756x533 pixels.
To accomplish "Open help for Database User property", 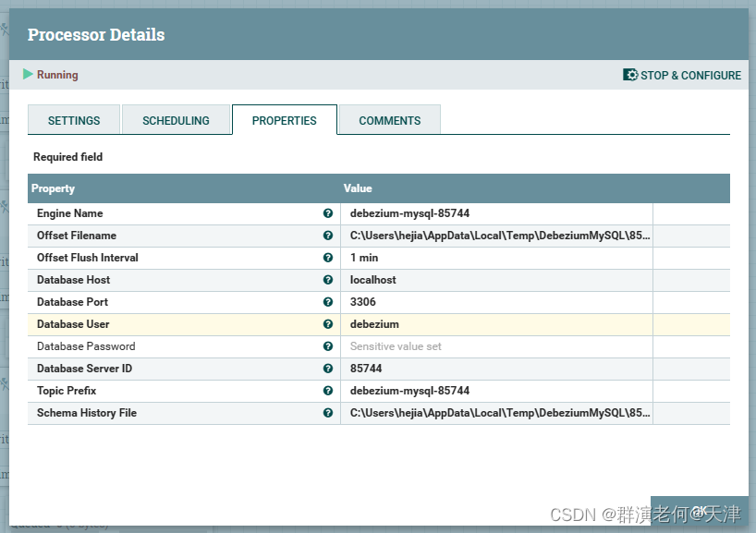I will (x=328, y=324).
